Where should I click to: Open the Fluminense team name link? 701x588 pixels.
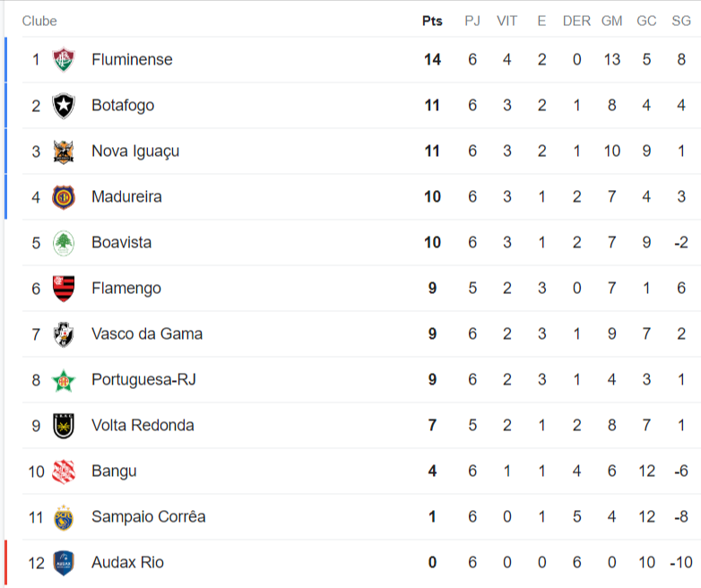coord(132,60)
